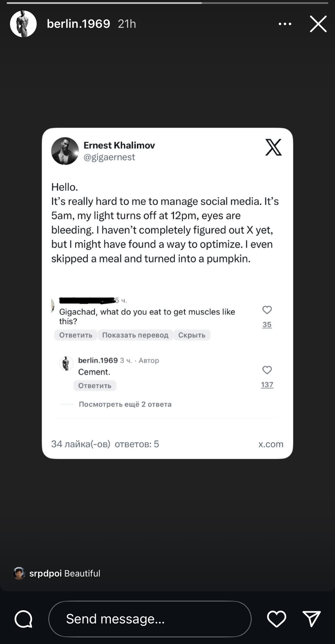Screen dimensions: 335x644
Task: Tap the berlin.1969 username in story header
Action: click(78, 24)
